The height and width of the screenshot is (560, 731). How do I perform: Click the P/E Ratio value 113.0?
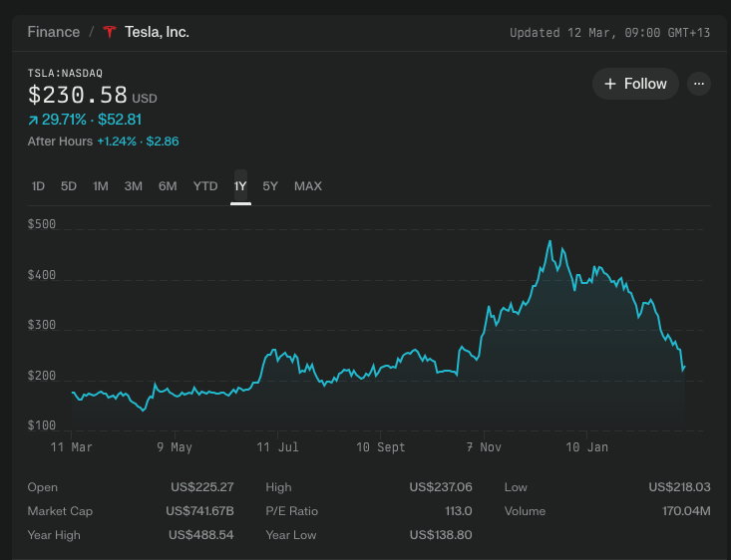pyautogui.click(x=459, y=511)
